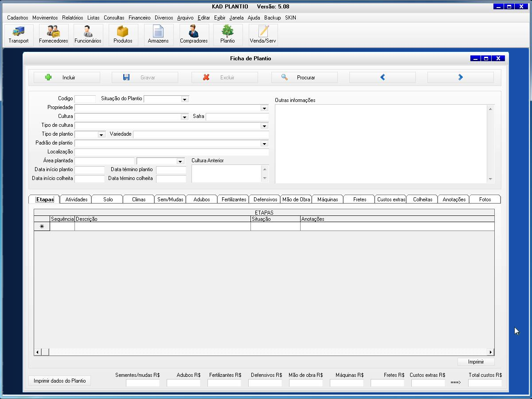Screen dimensions: 532x399
Task: Click the Codigo input field
Action: coord(85,99)
